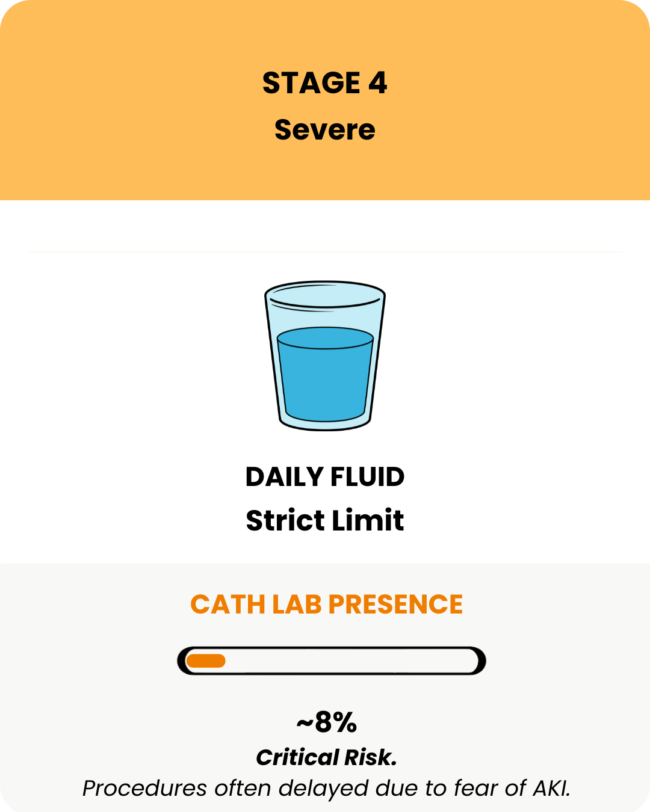Click the Severe subtitle
The height and width of the screenshot is (812, 650).
point(325,130)
